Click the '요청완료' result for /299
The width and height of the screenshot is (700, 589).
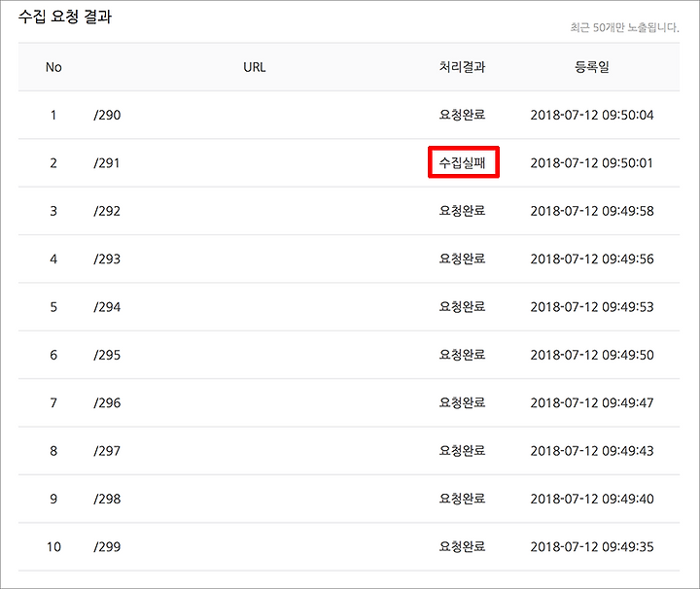(x=462, y=546)
